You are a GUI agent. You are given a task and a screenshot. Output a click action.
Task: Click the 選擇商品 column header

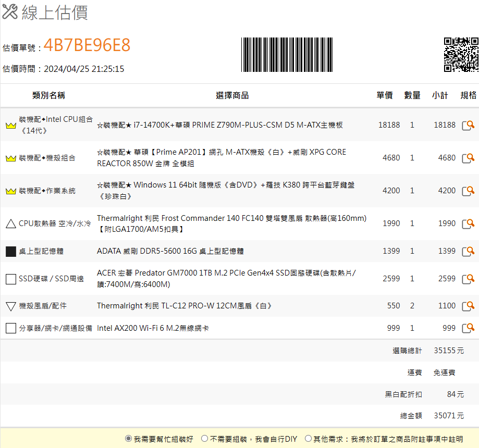232,95
